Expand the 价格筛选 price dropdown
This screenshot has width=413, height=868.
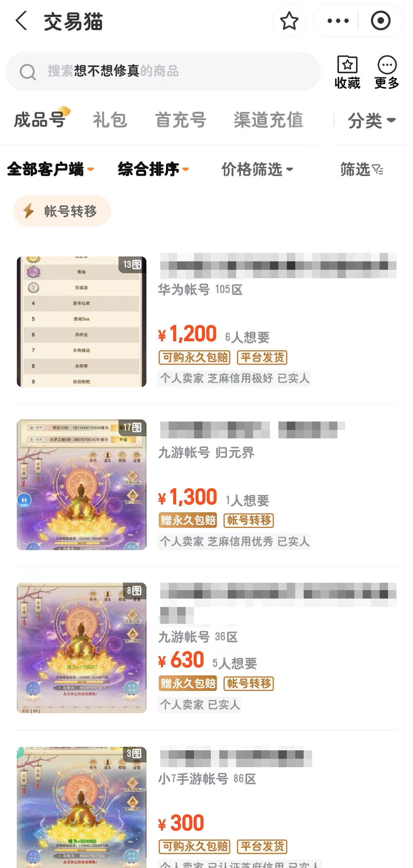tap(257, 169)
